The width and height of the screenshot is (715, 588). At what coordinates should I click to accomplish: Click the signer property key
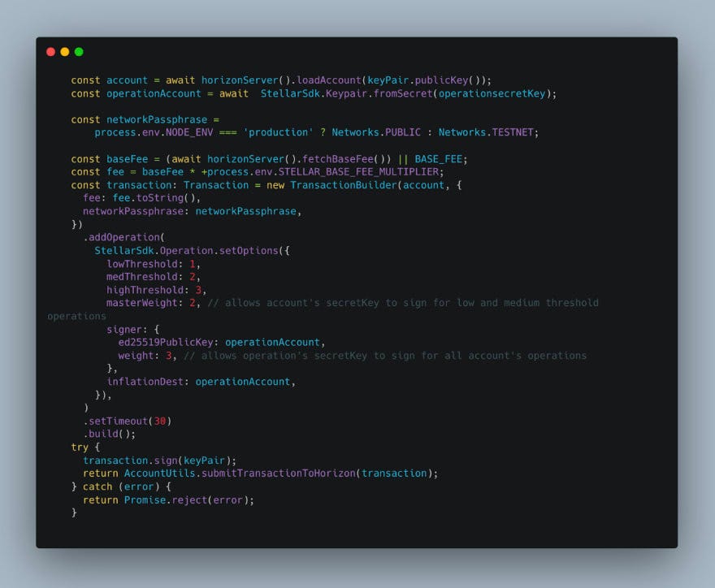(x=124, y=330)
